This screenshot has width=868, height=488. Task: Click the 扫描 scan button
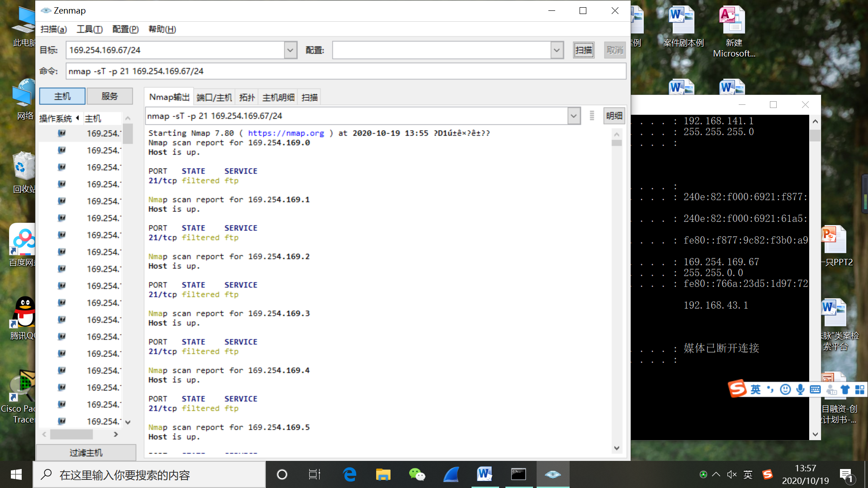coord(583,50)
